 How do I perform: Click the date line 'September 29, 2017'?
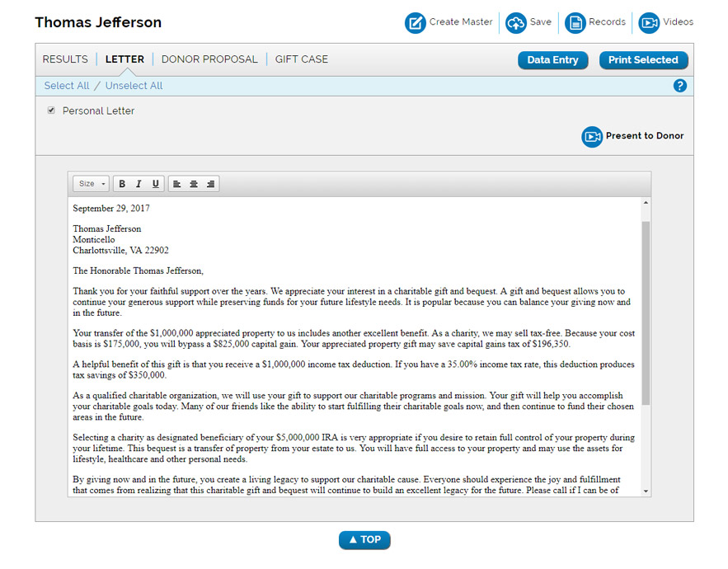[111, 209]
